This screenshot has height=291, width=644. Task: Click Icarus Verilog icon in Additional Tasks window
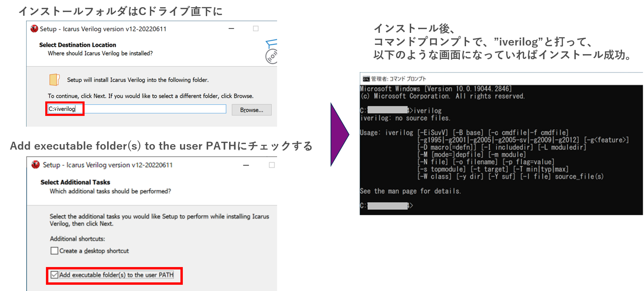pos(36,165)
